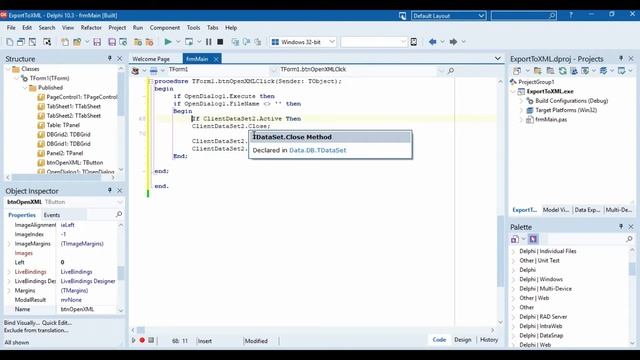The height and width of the screenshot is (360, 640).
Task: Click the Save toolbar icon
Action: pyautogui.click(x=97, y=42)
